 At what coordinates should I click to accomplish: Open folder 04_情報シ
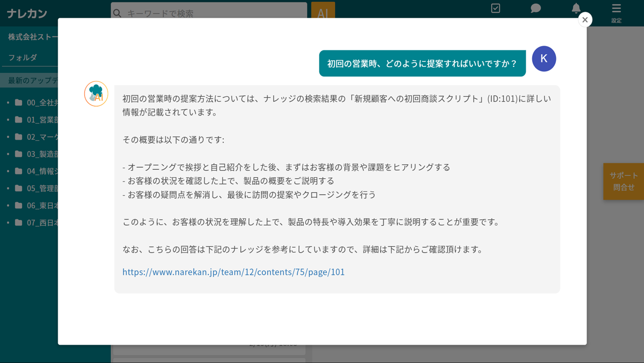coord(36,171)
